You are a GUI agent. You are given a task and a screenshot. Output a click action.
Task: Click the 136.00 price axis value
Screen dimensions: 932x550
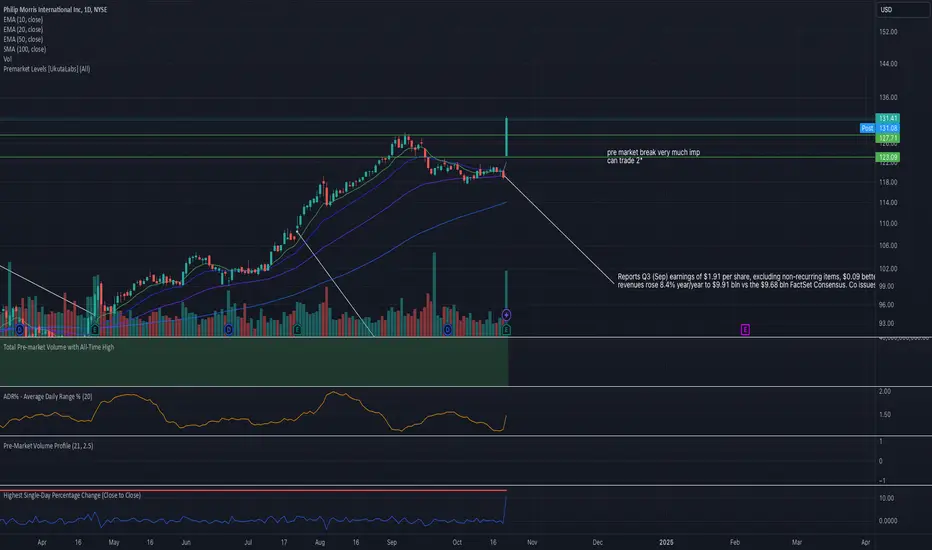(888, 98)
